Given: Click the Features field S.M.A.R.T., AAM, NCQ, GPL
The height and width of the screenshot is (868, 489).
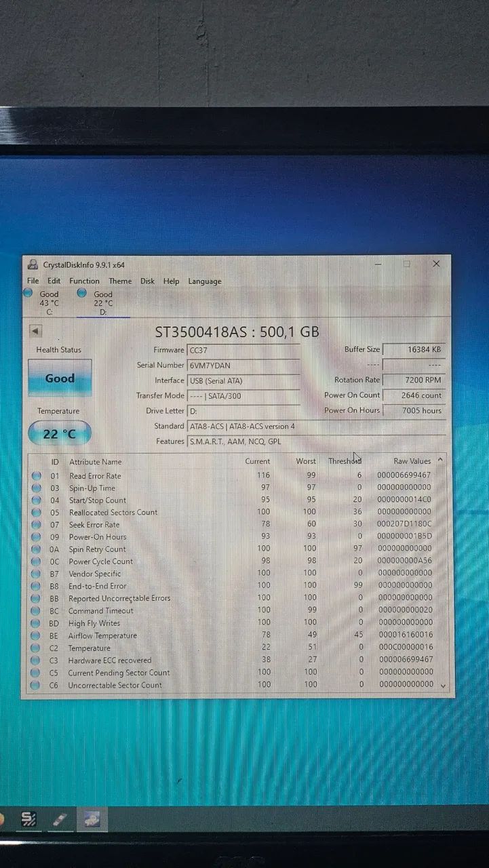Looking at the screenshot, I should [x=317, y=441].
